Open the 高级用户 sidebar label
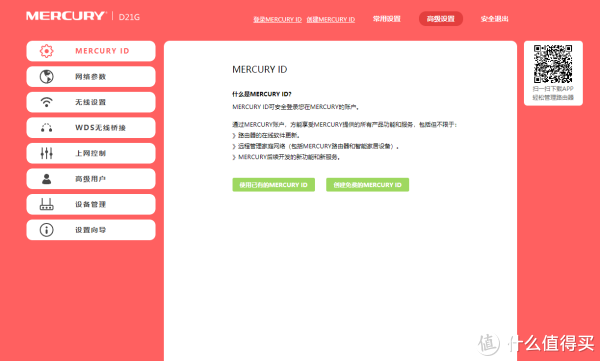Image resolution: width=600 pixels, height=361 pixels. pyautogui.click(x=90, y=179)
